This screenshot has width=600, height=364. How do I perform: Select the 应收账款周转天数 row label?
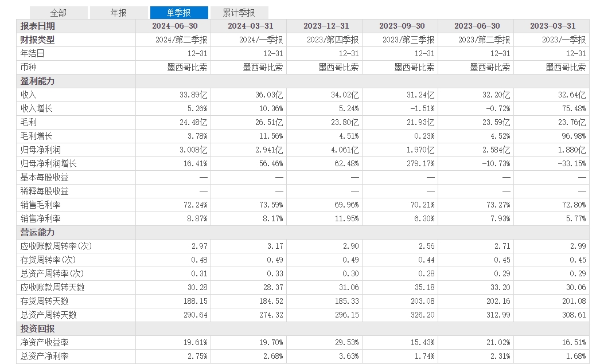tap(52, 288)
